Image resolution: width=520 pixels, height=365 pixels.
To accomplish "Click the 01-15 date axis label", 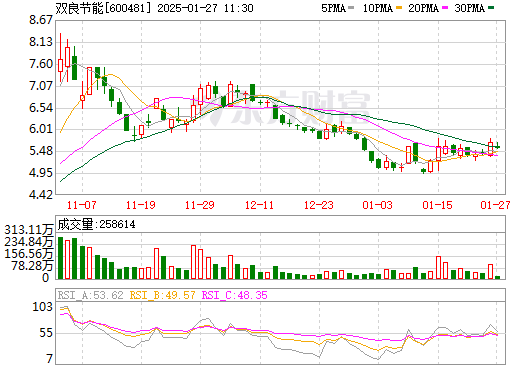I will [x=437, y=205].
